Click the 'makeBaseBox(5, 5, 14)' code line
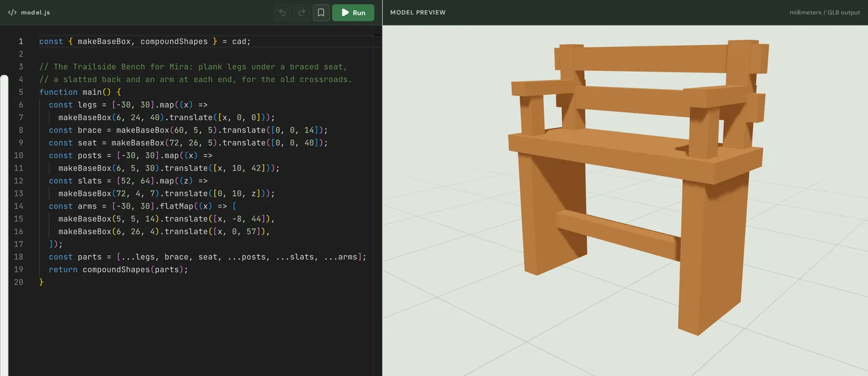This screenshot has height=376, width=868. click(167, 219)
